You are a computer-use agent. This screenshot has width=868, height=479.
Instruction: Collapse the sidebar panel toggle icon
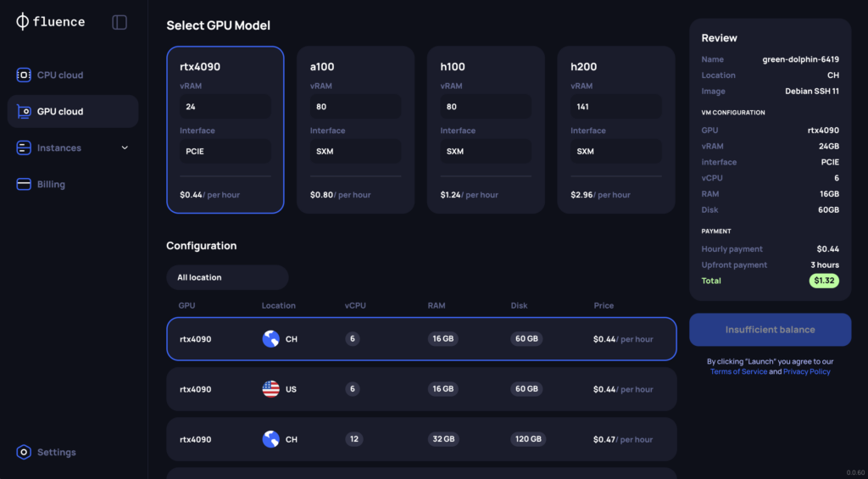120,22
